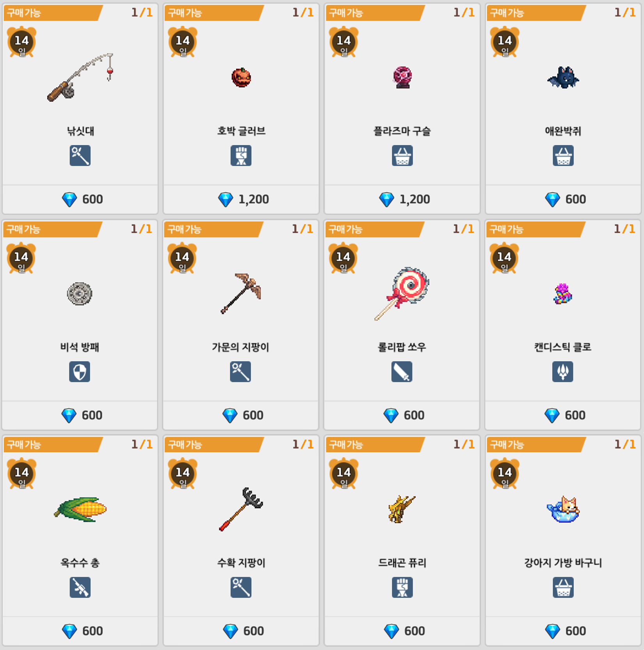Click the basket icon under 플라즈마 구슬
Screen dimensions: 644x650
(402, 156)
